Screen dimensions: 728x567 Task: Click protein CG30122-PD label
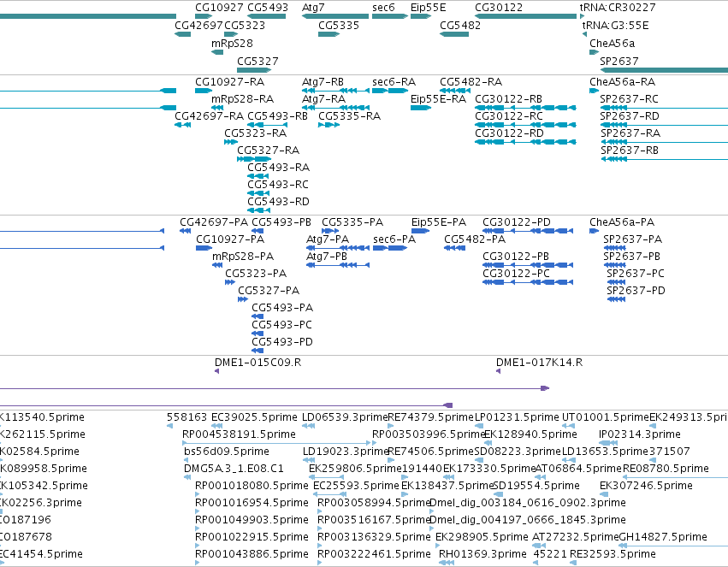517,222
